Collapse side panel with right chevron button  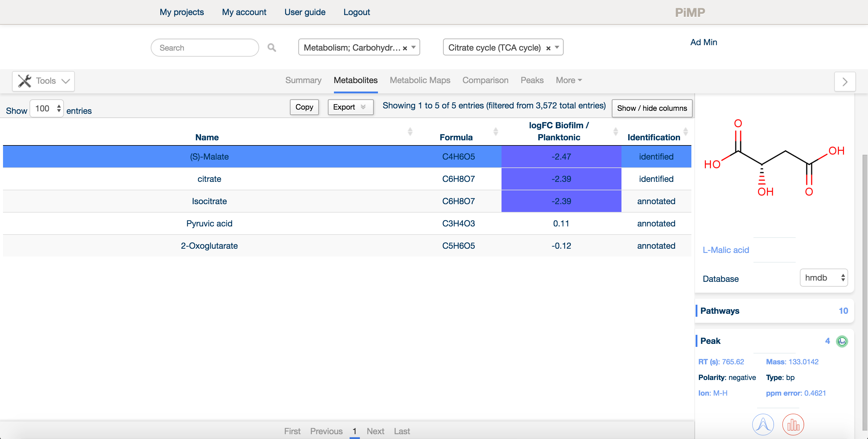point(845,82)
